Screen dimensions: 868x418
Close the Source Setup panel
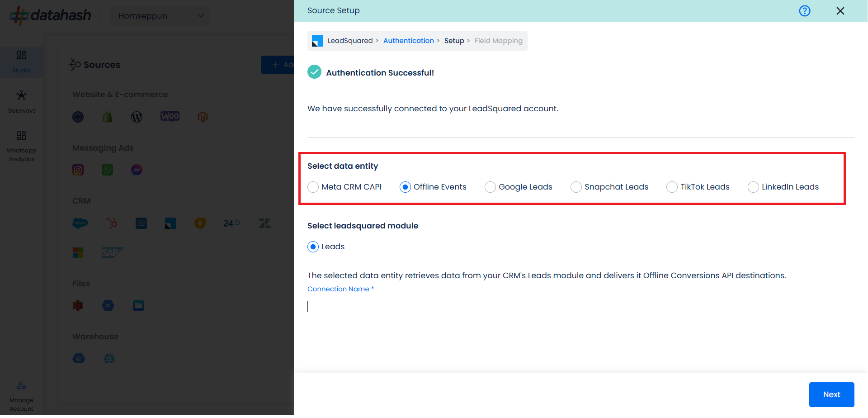[840, 11]
